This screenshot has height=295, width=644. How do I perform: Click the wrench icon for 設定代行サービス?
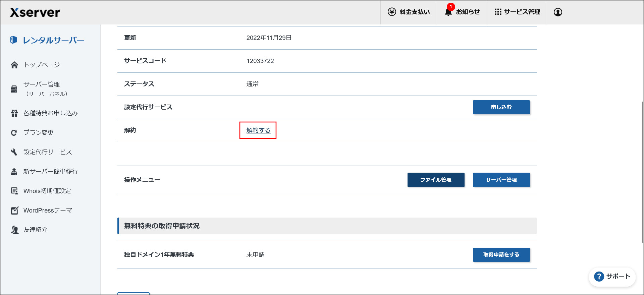coord(14,152)
